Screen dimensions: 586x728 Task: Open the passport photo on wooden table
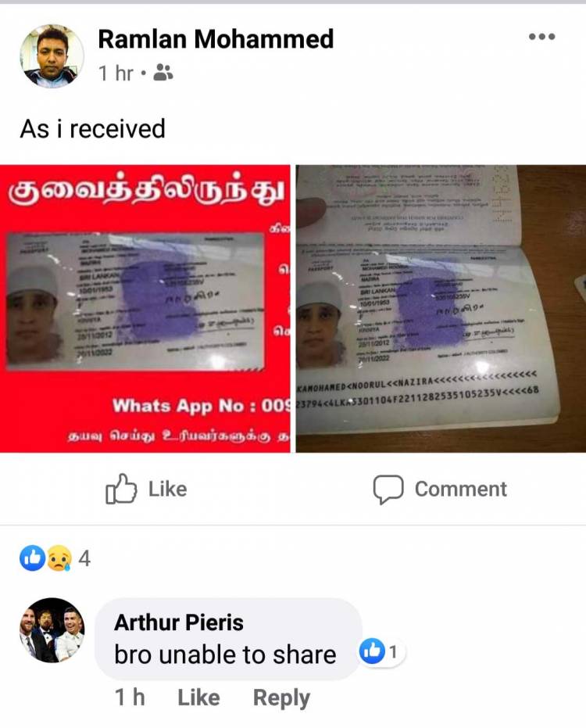(x=441, y=308)
